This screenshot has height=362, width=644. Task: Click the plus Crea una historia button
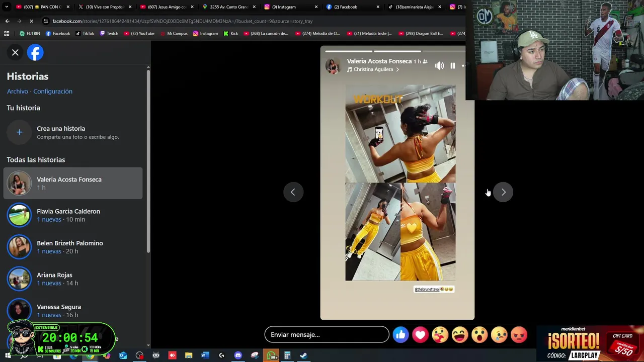tap(19, 132)
